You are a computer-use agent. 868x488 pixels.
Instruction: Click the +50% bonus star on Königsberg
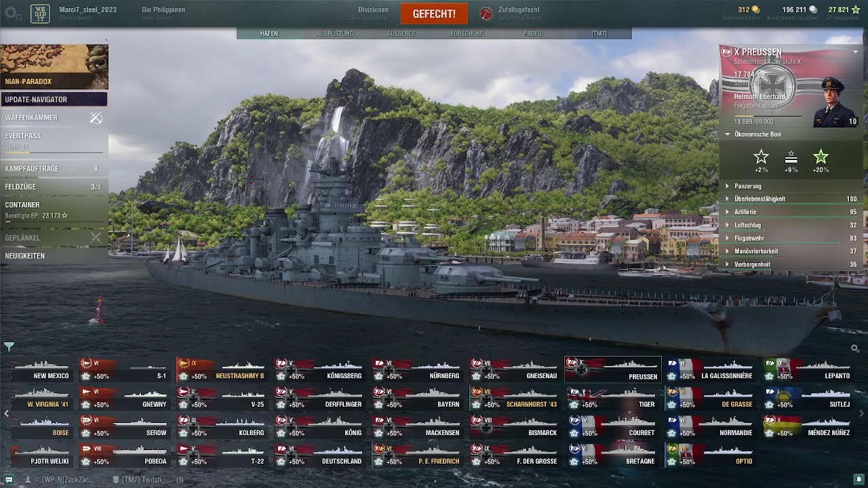281,376
